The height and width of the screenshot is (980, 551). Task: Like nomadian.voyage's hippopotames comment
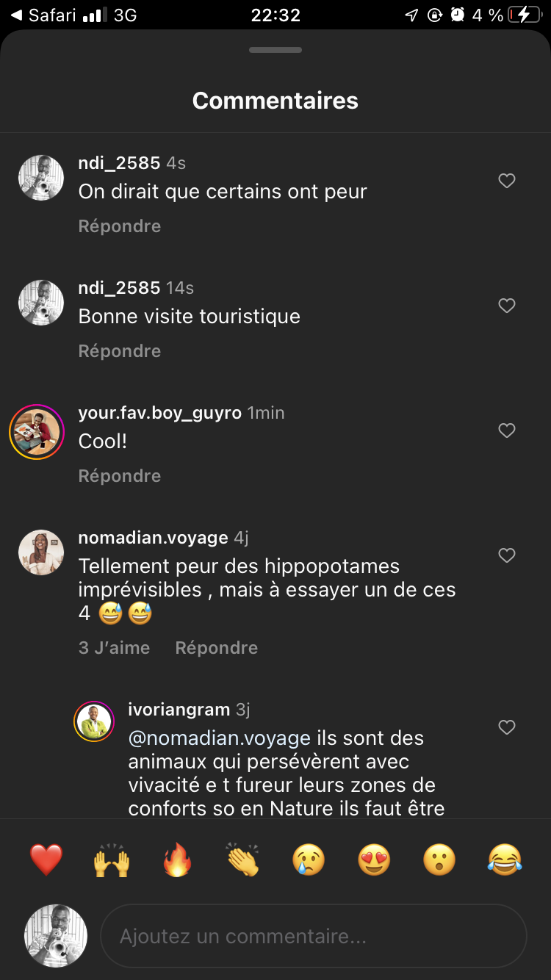(507, 555)
